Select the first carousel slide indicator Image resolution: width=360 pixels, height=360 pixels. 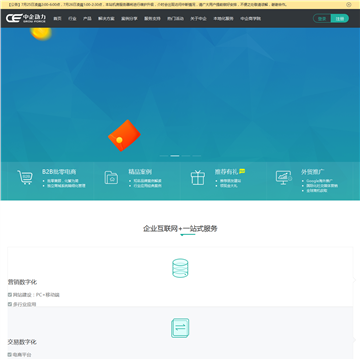click(164, 156)
